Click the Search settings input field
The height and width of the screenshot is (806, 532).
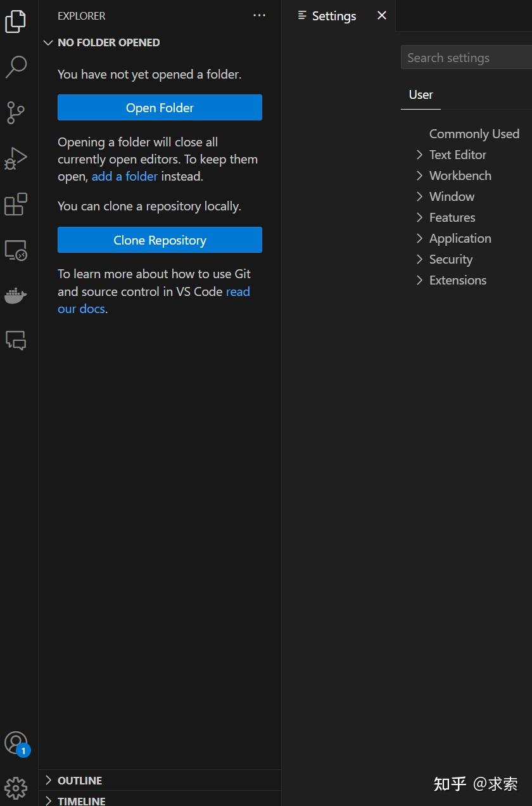tap(465, 57)
